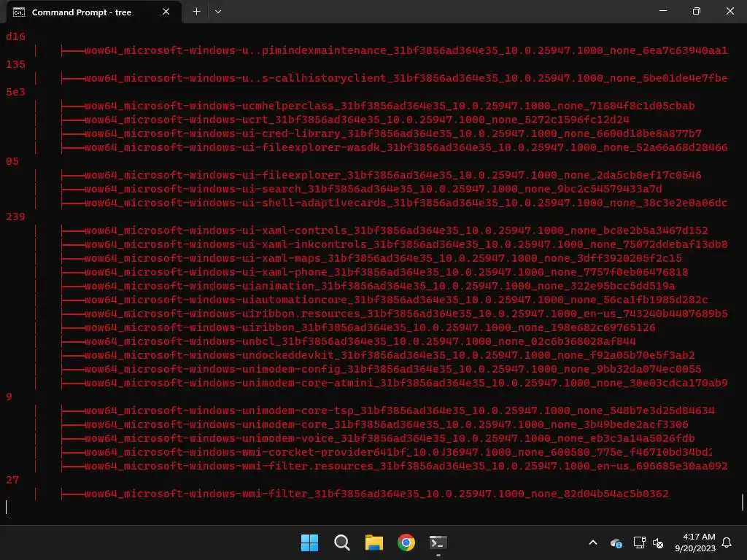Viewport: 747px width, 560px height.
Task: Click the ui-xaml-inkcontrols line
Action: coord(406,244)
